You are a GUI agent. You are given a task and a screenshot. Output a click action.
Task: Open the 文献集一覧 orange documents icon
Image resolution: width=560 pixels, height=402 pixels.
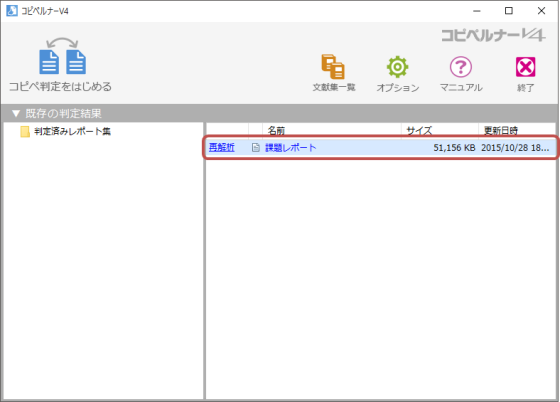[x=333, y=67]
